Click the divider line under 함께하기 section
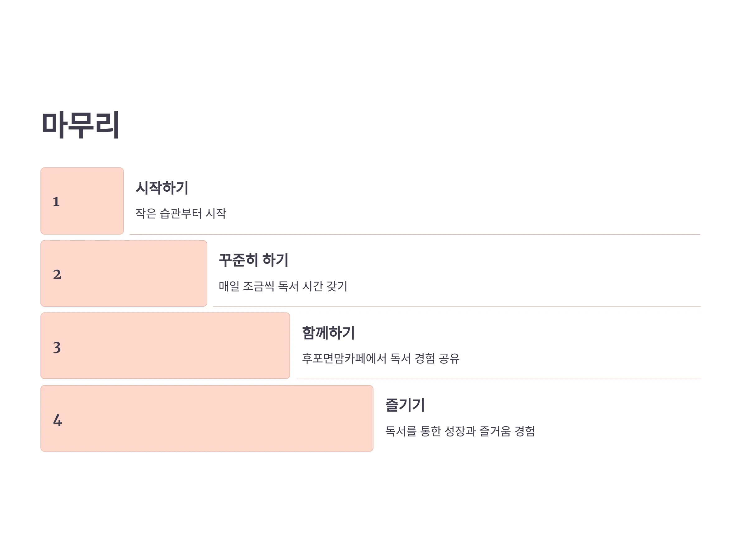747x560 pixels. 499,379
